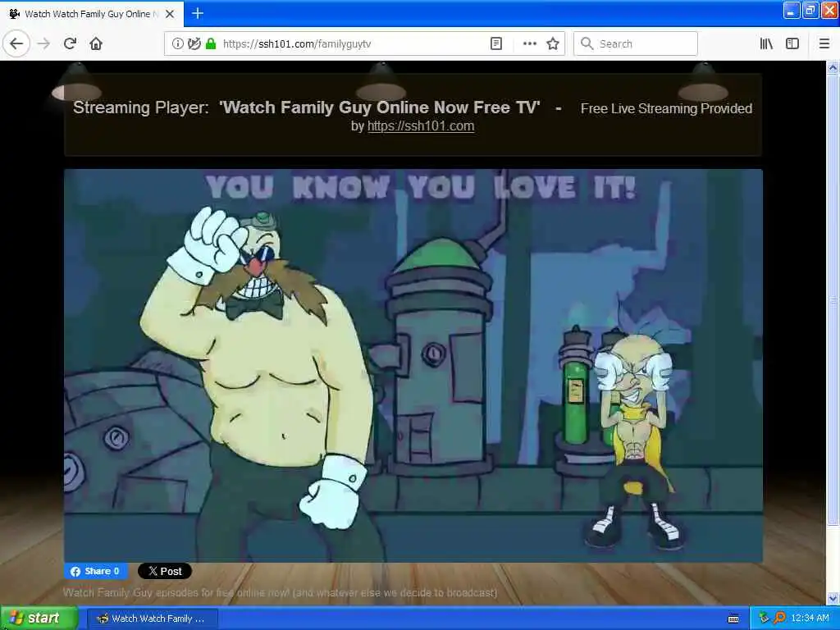Select the Watch Watch Family Guy Online tab
The height and width of the screenshot is (630, 840).
pyautogui.click(x=92, y=14)
